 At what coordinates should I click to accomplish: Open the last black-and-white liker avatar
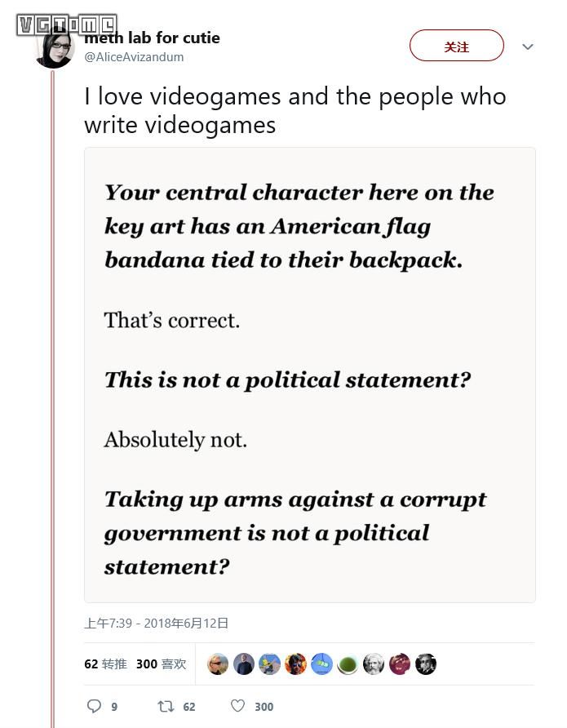coord(426,664)
